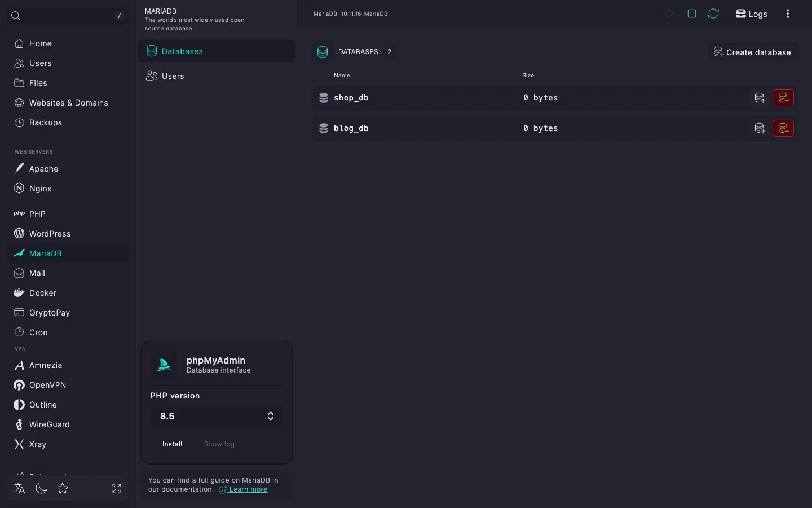Select MariaDB in the sidebar

[68, 253]
